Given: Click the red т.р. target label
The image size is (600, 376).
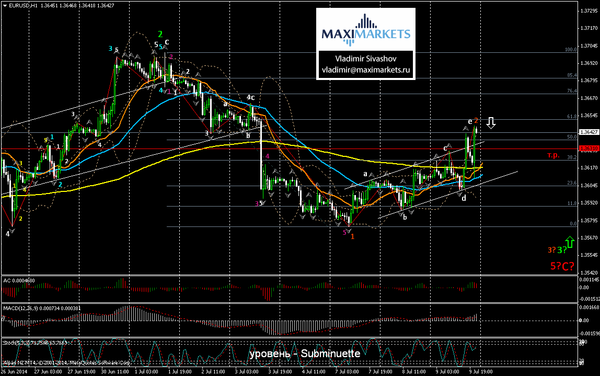Looking at the screenshot, I should (x=553, y=155).
